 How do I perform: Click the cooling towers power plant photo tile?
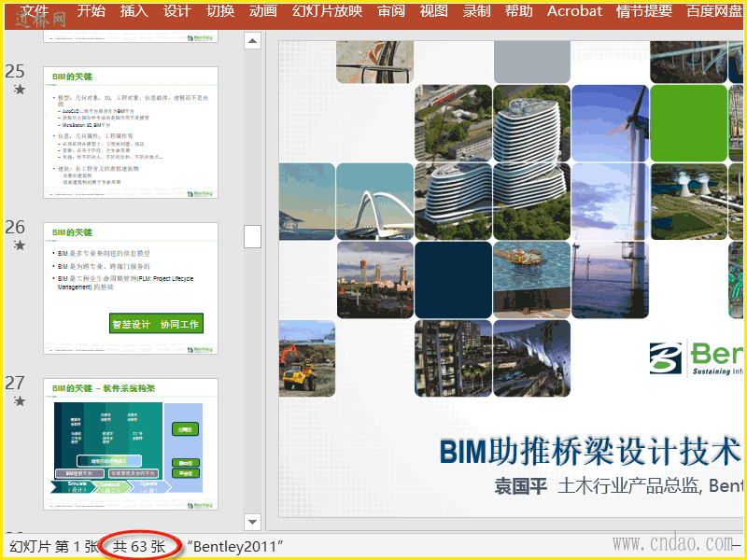pyautogui.click(x=688, y=202)
